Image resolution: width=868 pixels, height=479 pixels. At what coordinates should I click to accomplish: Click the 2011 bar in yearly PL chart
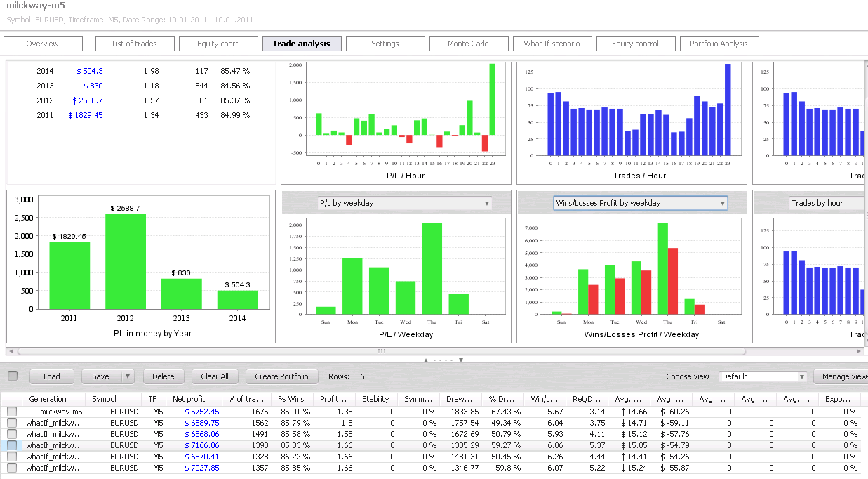(x=69, y=275)
